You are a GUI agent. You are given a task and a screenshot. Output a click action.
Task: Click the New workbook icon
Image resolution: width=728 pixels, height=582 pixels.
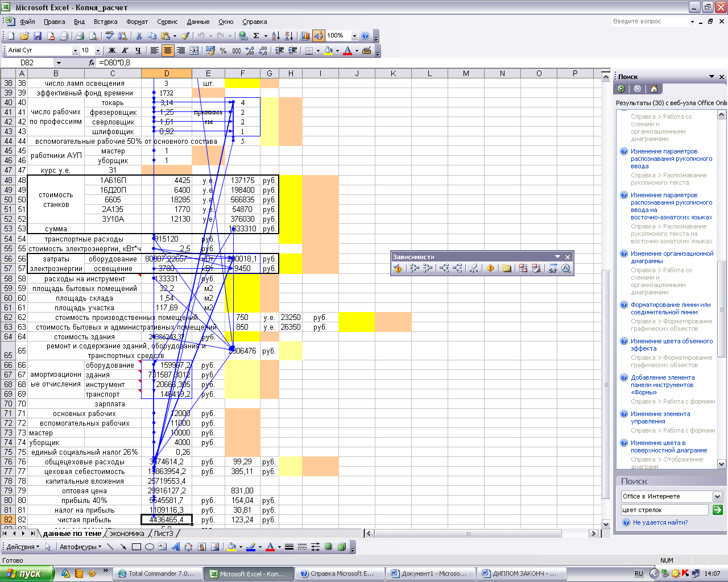[11, 36]
